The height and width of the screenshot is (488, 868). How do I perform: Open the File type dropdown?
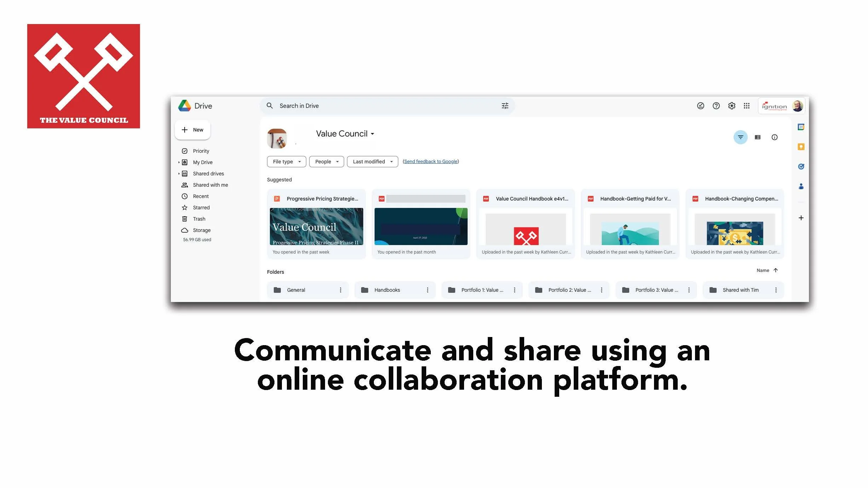tap(286, 162)
